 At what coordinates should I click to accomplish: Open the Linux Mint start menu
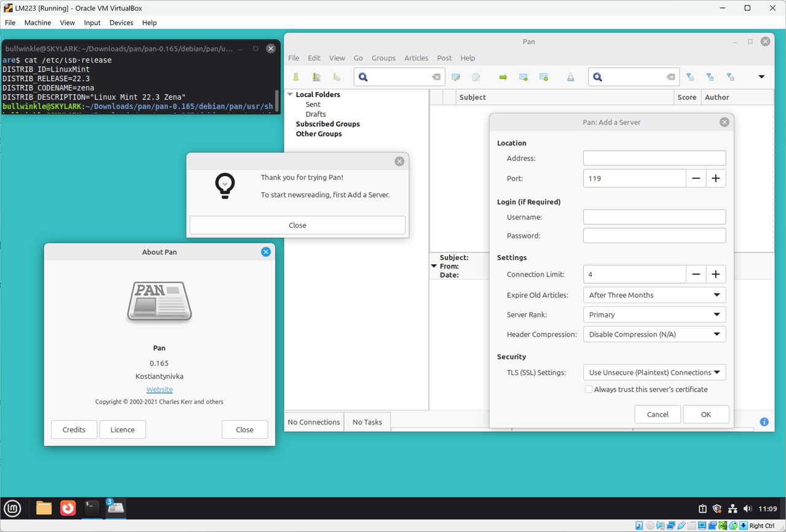12,508
